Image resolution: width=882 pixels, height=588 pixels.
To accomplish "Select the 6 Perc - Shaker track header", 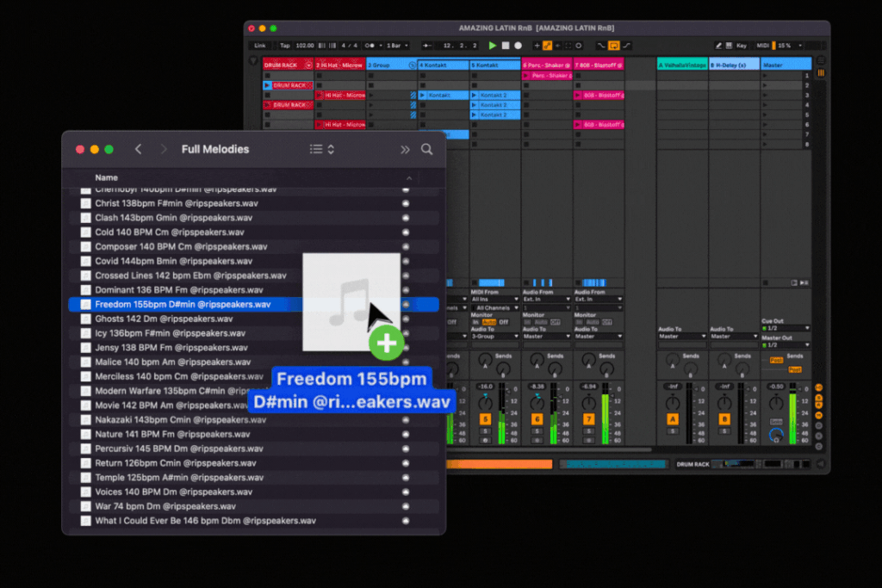I will tap(547, 65).
